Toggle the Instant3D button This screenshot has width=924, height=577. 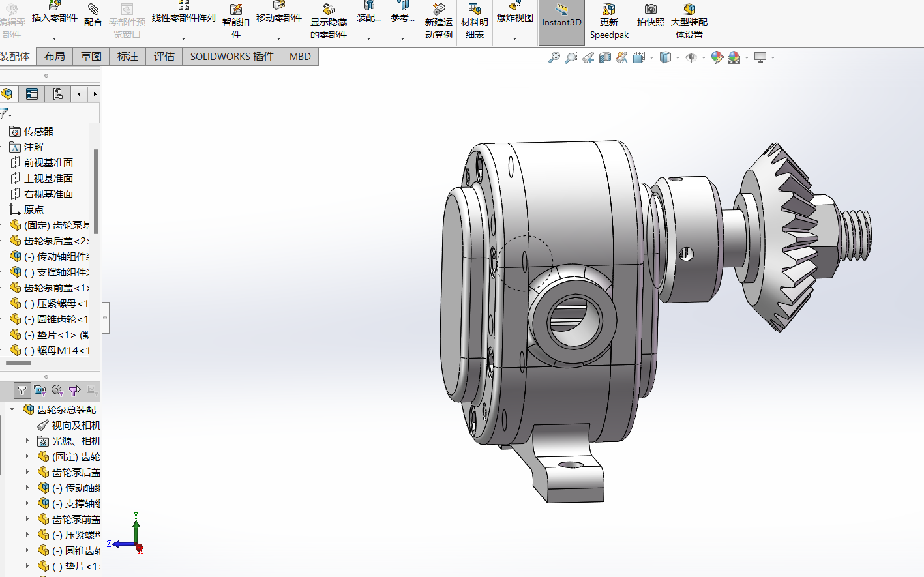(561, 22)
